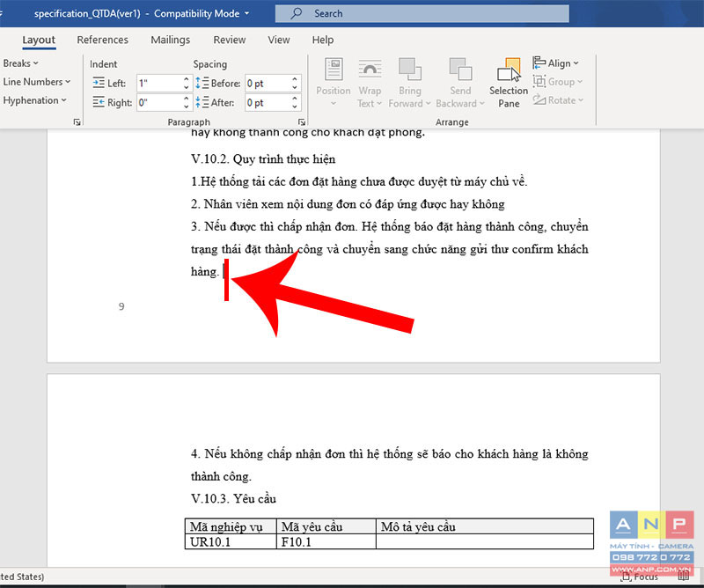Open the Rotate objects menu
This screenshot has height=588, width=704.
(x=558, y=100)
